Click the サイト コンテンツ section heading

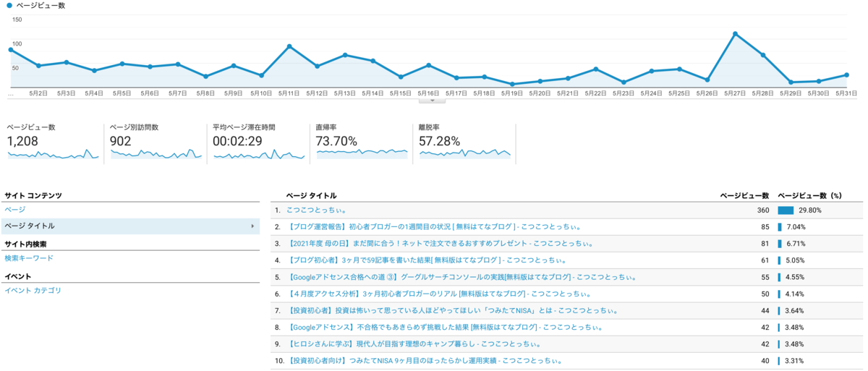[x=33, y=196]
